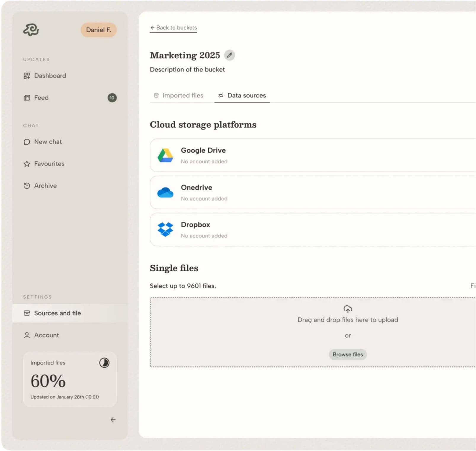Click the app logo in the sidebar

tap(31, 30)
